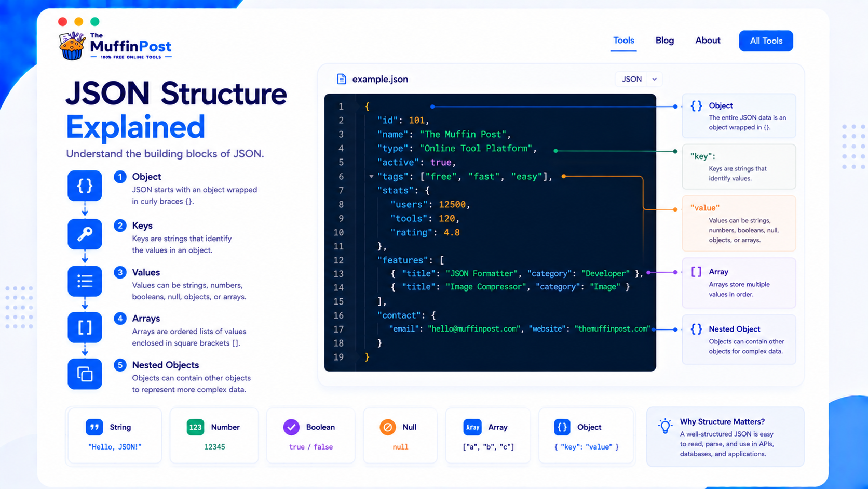
Task: Collapse the tags array fold arrow on line 6
Action: click(371, 177)
